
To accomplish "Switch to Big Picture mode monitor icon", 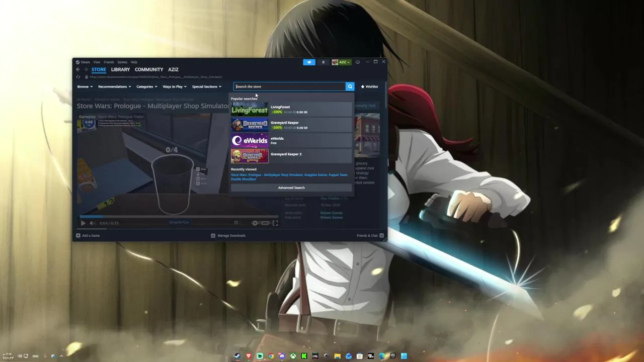I will click(x=358, y=62).
